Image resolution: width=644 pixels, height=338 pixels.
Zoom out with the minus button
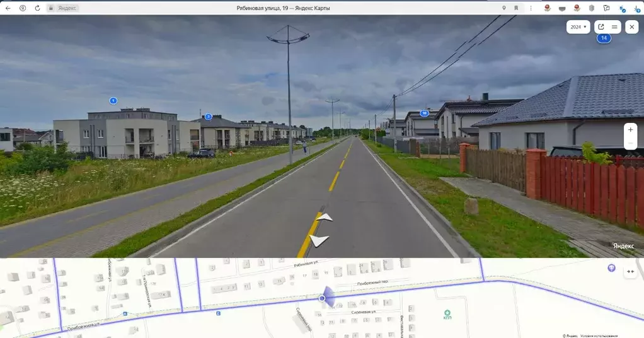(x=631, y=144)
